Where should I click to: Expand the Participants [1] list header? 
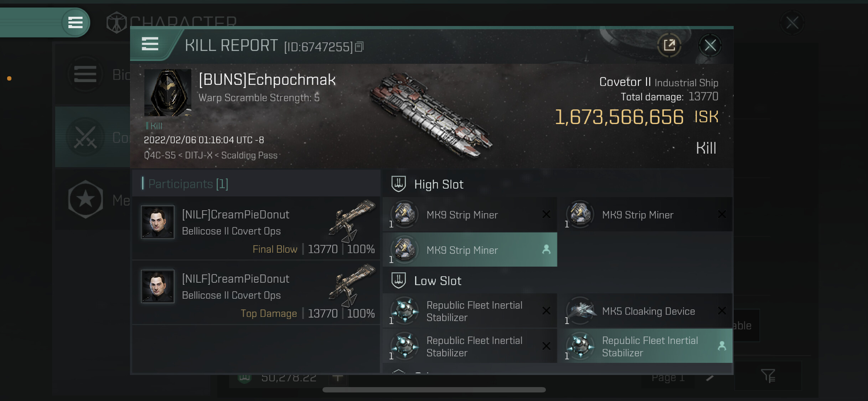188,184
